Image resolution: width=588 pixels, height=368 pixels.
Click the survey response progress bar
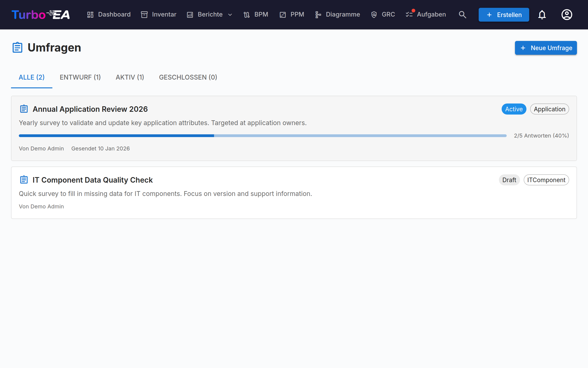[x=263, y=136]
